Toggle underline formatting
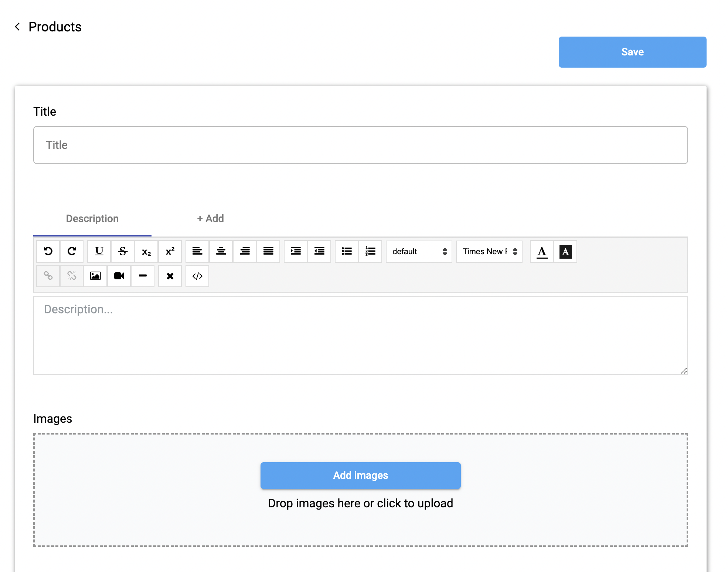 click(99, 251)
